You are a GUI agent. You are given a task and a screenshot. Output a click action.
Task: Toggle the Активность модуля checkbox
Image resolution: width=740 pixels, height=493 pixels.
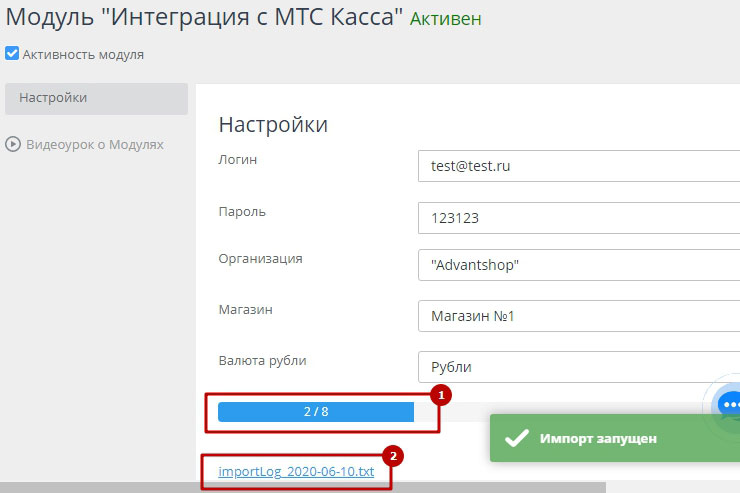12,54
